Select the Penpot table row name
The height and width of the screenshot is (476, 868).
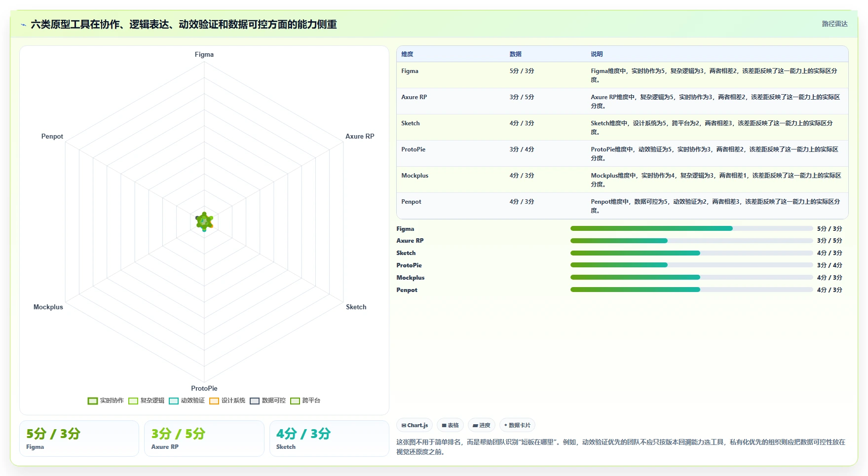pyautogui.click(x=411, y=202)
